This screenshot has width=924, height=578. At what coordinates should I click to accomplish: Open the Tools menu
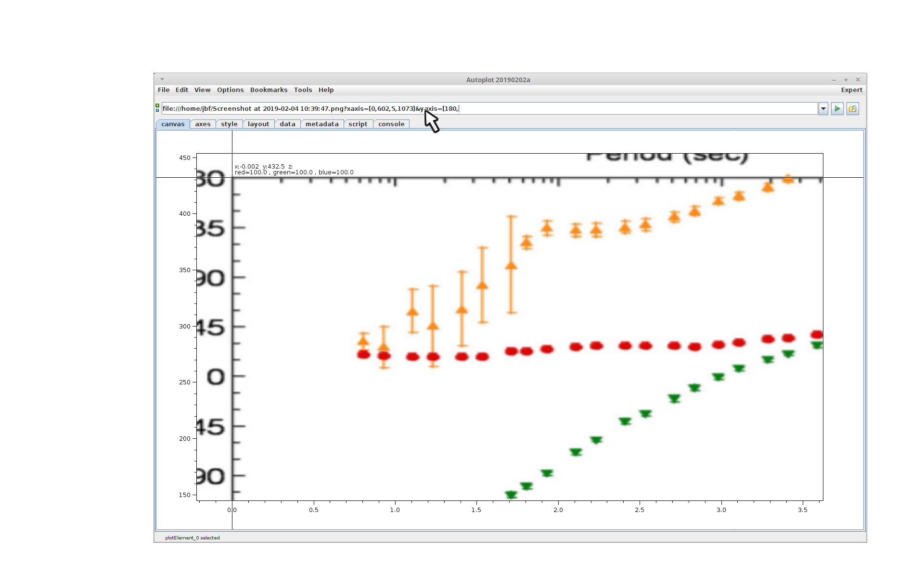click(303, 90)
